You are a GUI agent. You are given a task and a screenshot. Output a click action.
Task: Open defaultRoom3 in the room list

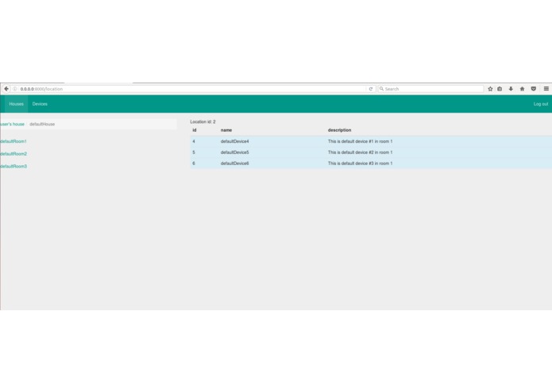pyautogui.click(x=14, y=167)
